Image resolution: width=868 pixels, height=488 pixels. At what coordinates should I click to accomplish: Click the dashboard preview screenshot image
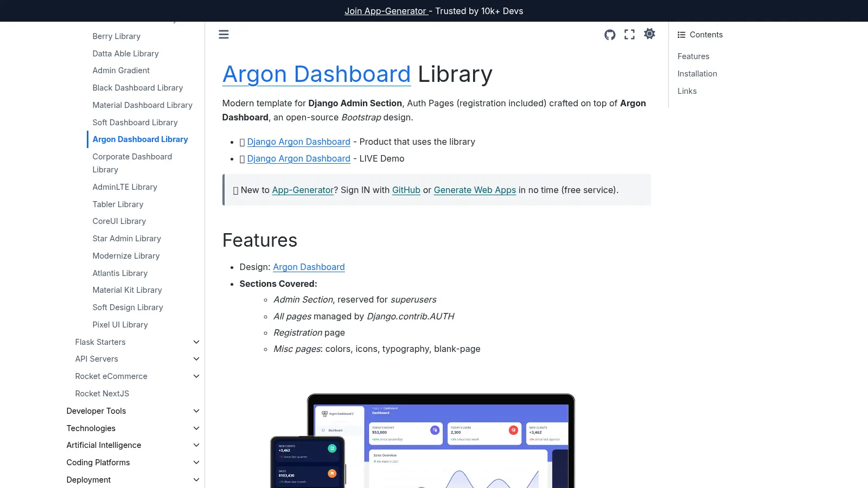click(423, 440)
